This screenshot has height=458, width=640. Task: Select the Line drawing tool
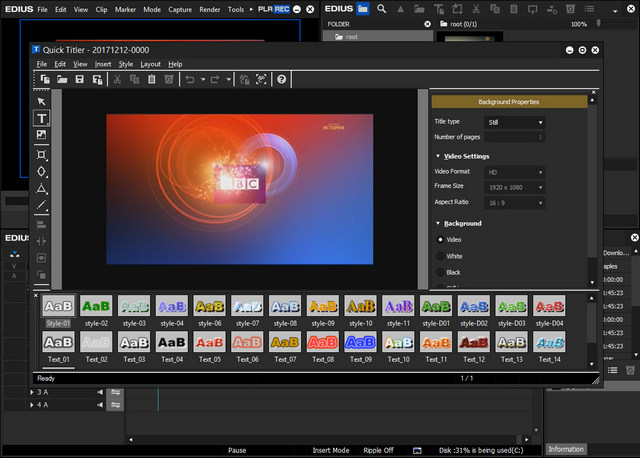[42, 205]
